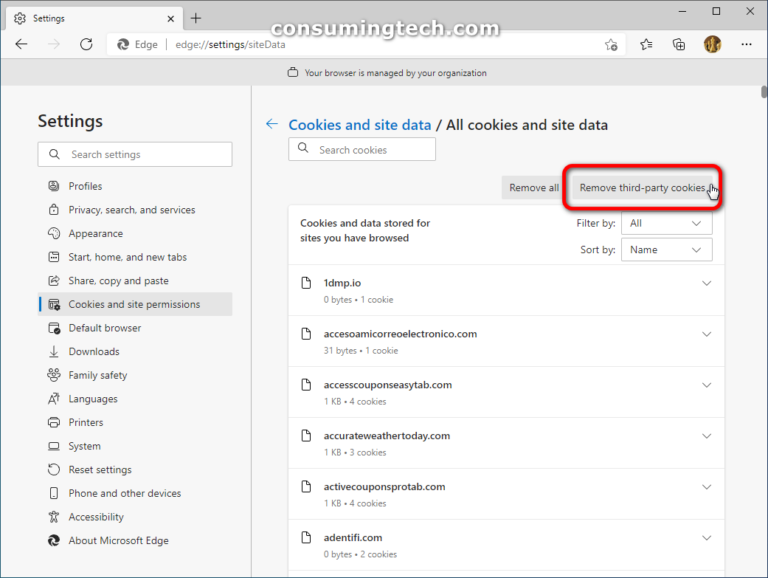This screenshot has height=578, width=768.
Task: Click the file icon next to accurateweathertoday.com
Action: [x=306, y=436]
